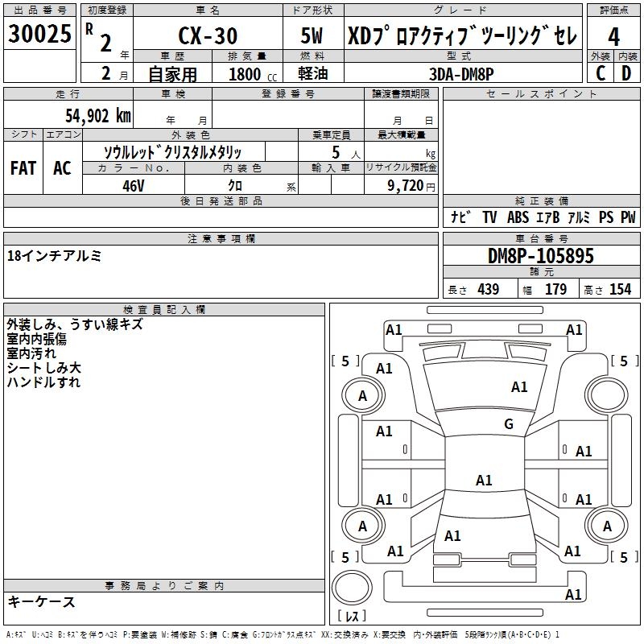Click the ABS equipment entry
The height and width of the screenshot is (644, 644).
click(x=518, y=217)
